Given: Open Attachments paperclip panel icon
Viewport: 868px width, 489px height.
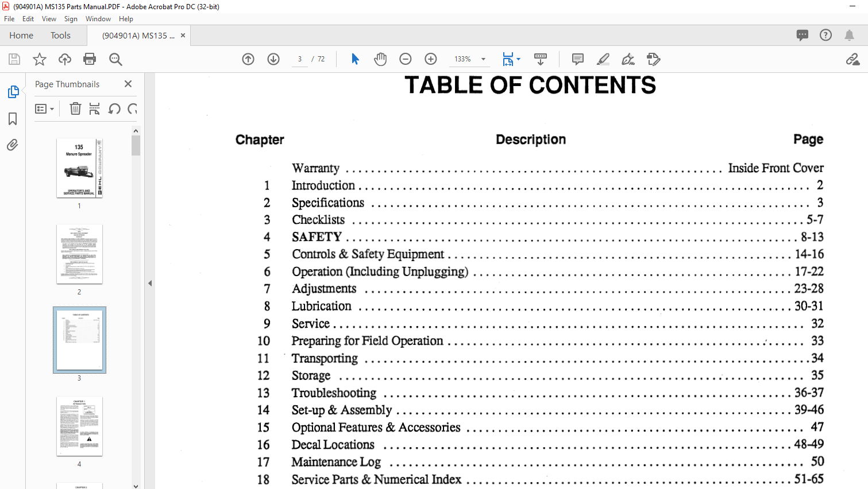Looking at the screenshot, I should coord(13,145).
